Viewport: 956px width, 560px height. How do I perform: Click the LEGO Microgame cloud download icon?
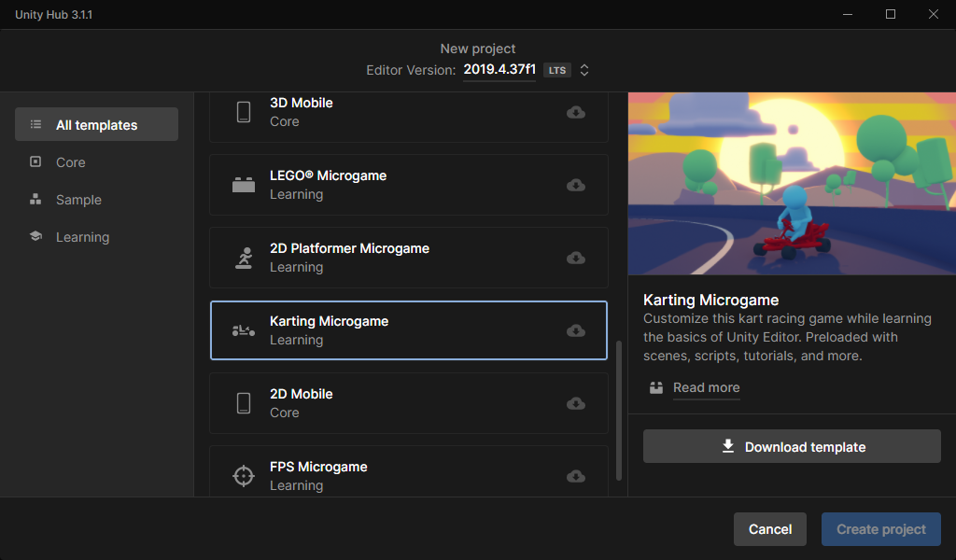pyautogui.click(x=576, y=185)
